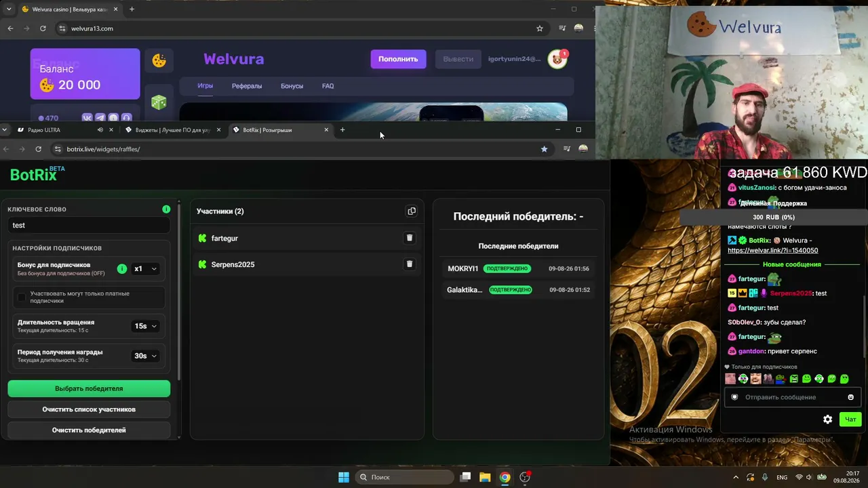The image size is (868, 488).
Task: Click the Kick icon beside Serpens2025
Action: click(x=202, y=264)
